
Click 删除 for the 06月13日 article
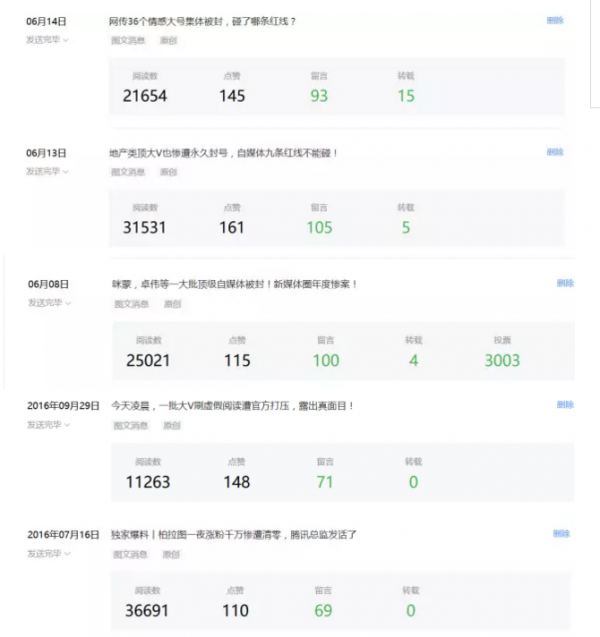pos(554,152)
